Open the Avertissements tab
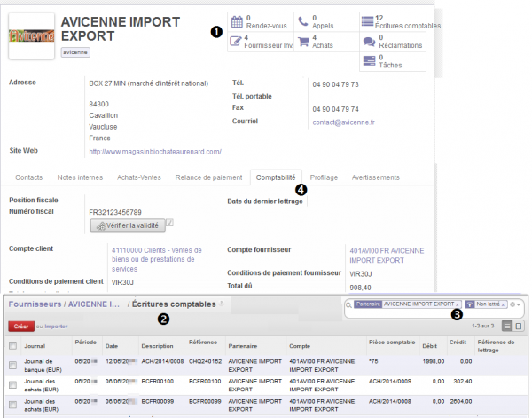532x418 pixels. coord(376,177)
